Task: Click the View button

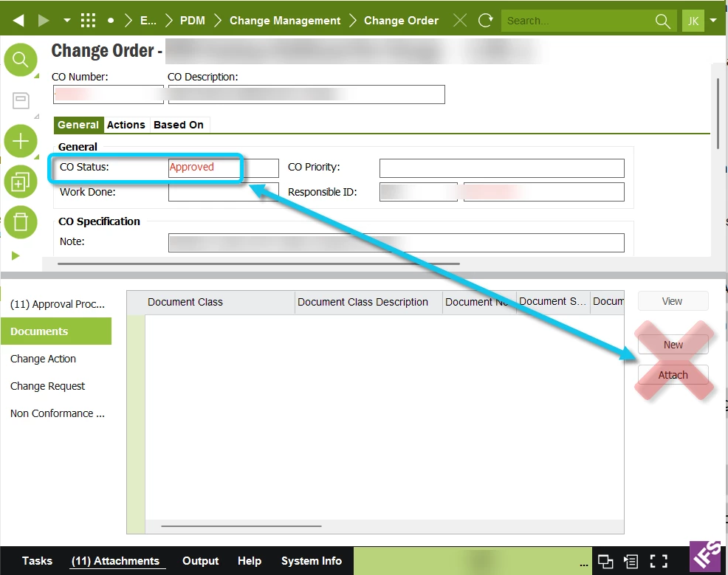Action: coord(673,301)
